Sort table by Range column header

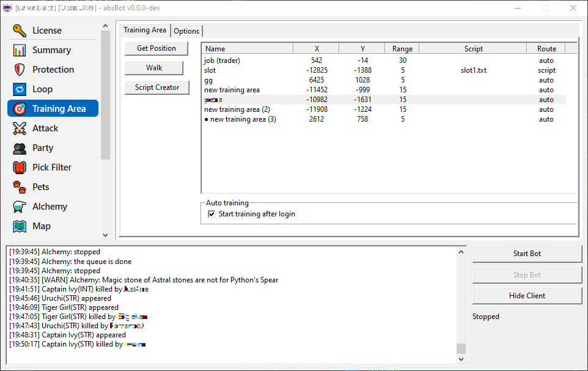click(402, 49)
